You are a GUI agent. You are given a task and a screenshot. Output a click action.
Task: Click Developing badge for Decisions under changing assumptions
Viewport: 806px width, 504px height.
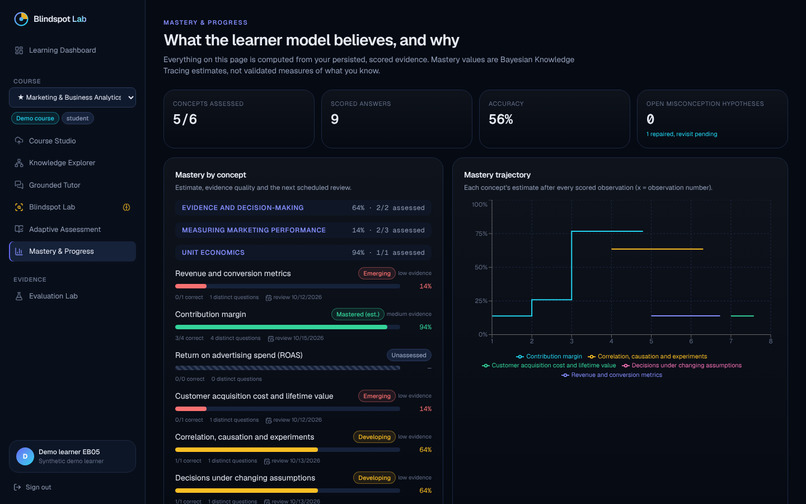coord(374,478)
